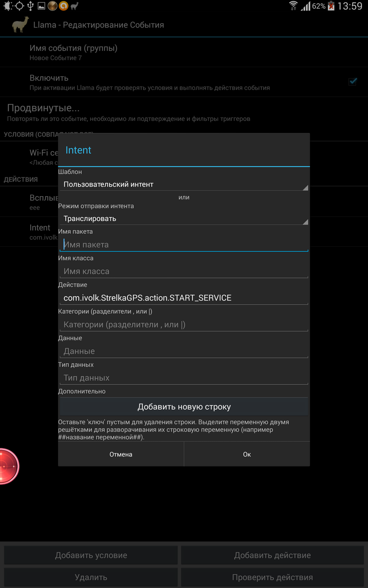Click the Тип данных input field

pos(184,378)
